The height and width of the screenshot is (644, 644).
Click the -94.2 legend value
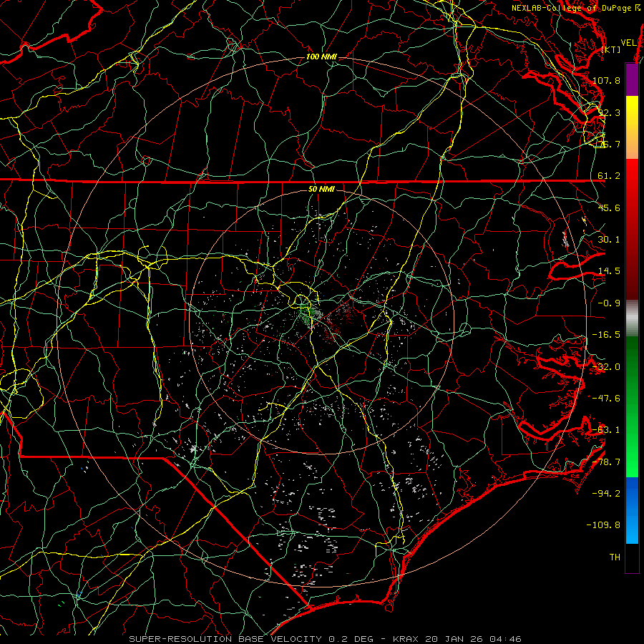pos(606,493)
